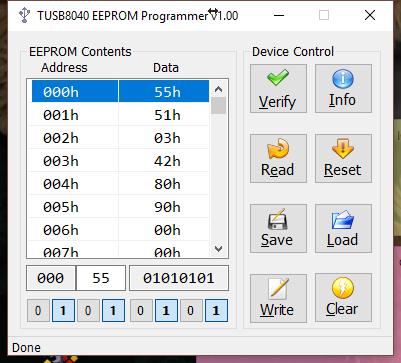Viewport: 401px width, 363px height.
Task: Toggle bit 3 of the data byte
Action: point(141,311)
